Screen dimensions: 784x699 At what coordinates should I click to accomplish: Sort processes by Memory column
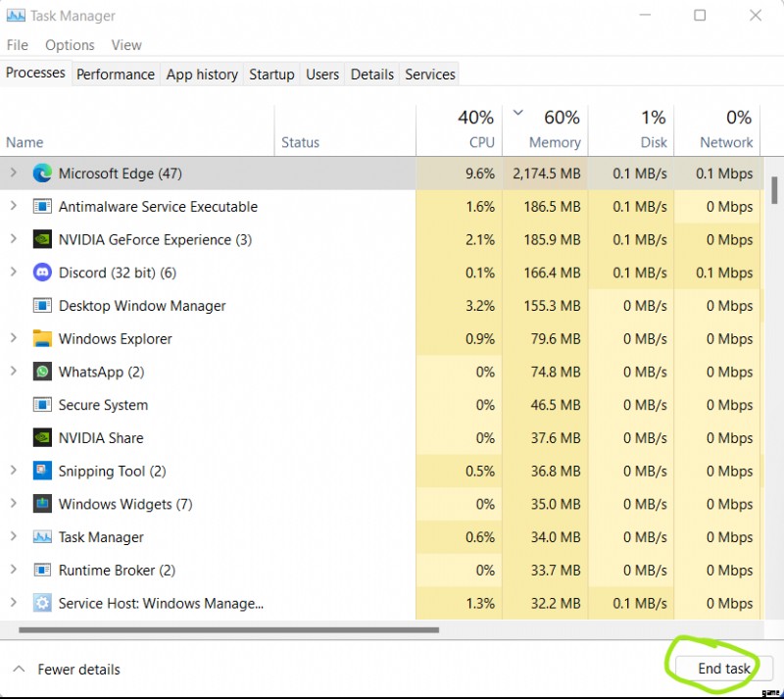tap(545, 130)
